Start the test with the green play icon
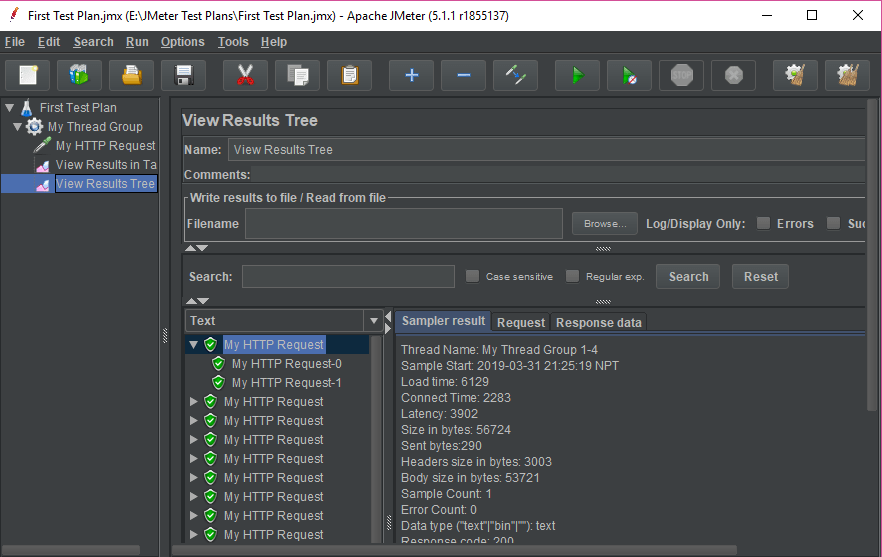Viewport: 882px width, 557px height. (x=577, y=75)
